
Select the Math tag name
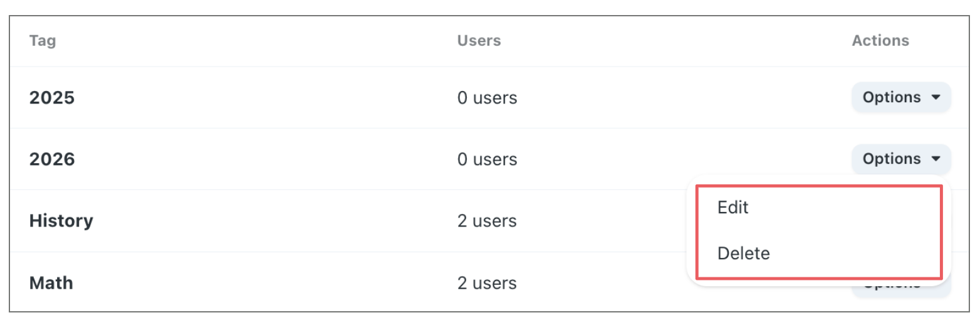(x=51, y=283)
